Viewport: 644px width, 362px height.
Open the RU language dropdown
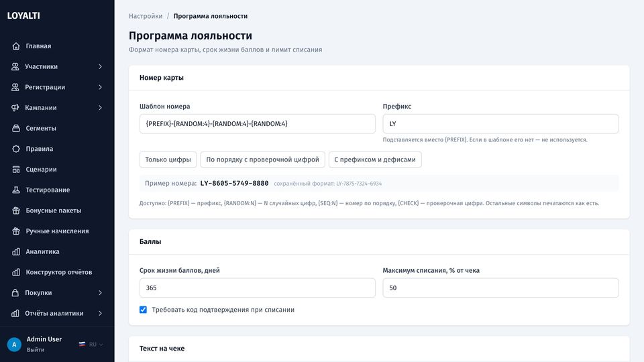tap(91, 345)
